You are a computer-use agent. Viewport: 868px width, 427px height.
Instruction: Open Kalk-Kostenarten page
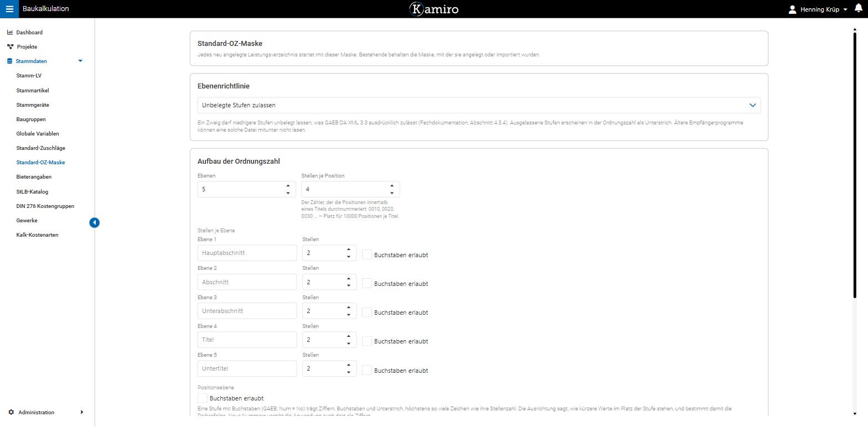37,235
